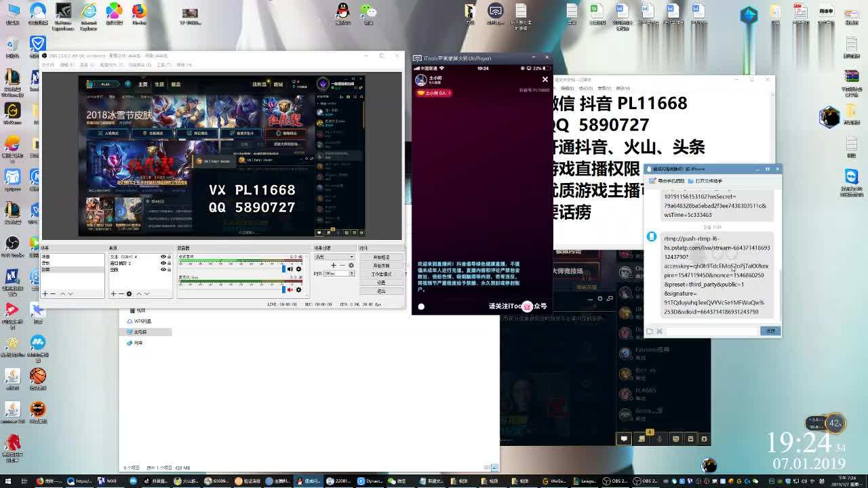Image resolution: width=868 pixels, height=488 pixels.
Task: Lock the third source in list
Action: 169,269
